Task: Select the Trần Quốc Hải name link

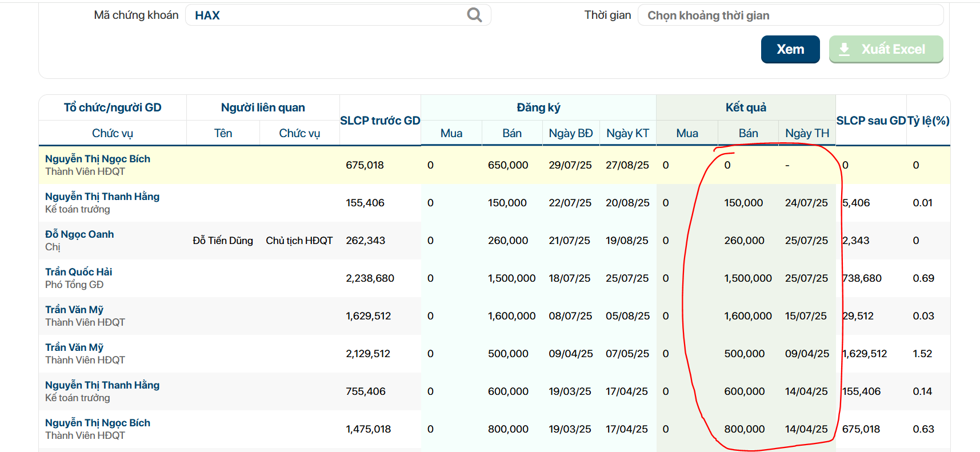Action: click(x=79, y=272)
